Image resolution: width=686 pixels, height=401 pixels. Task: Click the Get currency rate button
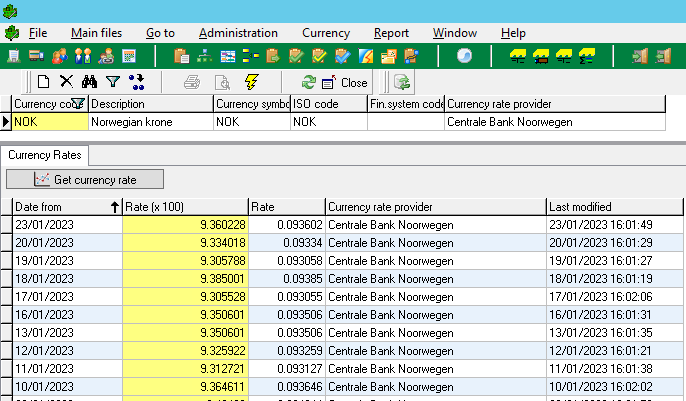(x=85, y=179)
